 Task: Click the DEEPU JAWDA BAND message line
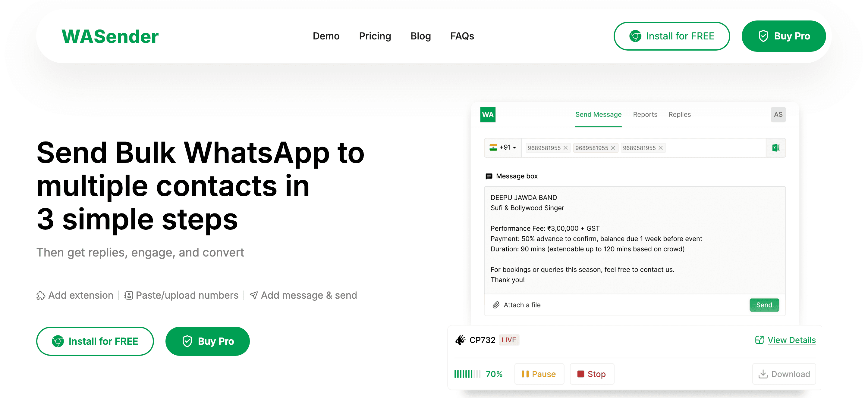pos(523,198)
